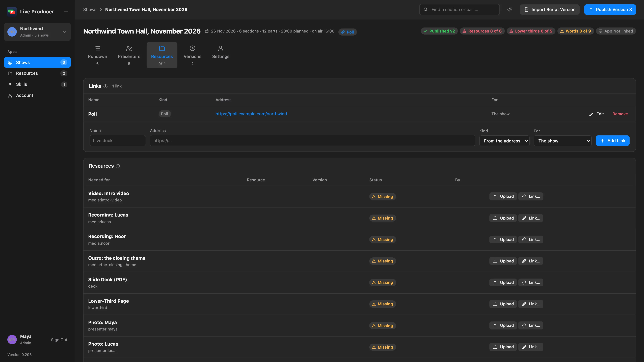Remove the Poll link
644x362 pixels.
(620, 114)
